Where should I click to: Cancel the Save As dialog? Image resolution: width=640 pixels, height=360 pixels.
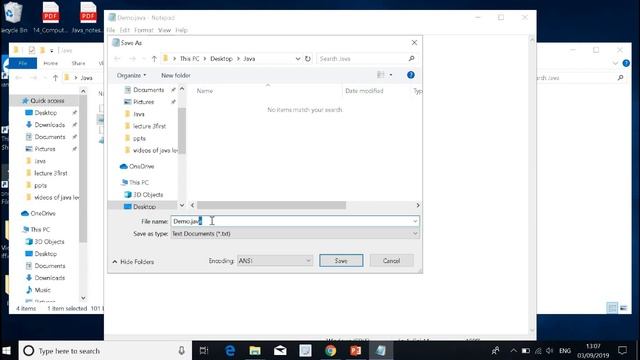(391, 260)
